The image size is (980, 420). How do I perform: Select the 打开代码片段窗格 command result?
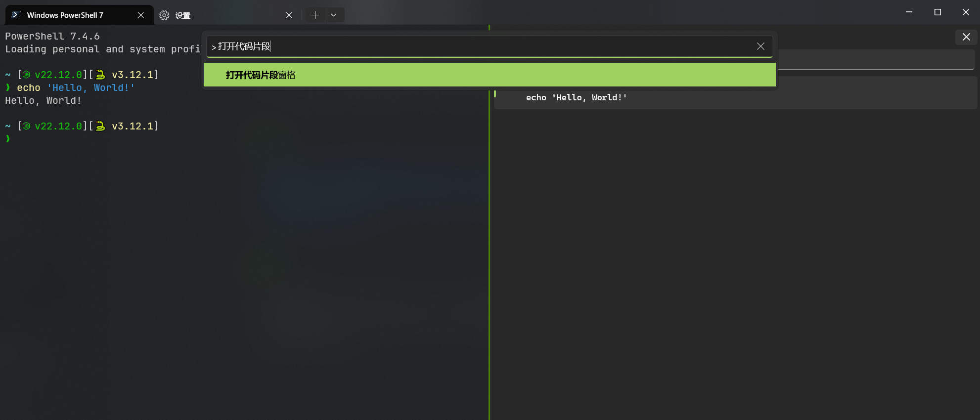point(490,75)
